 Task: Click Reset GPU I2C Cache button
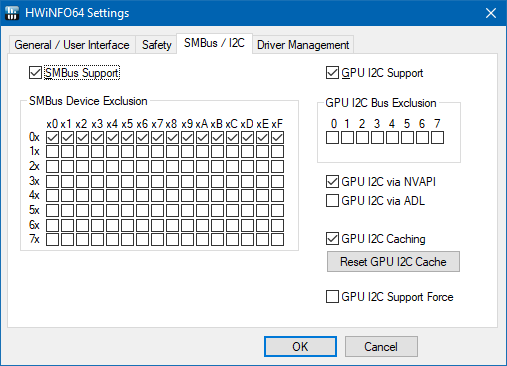(x=393, y=262)
